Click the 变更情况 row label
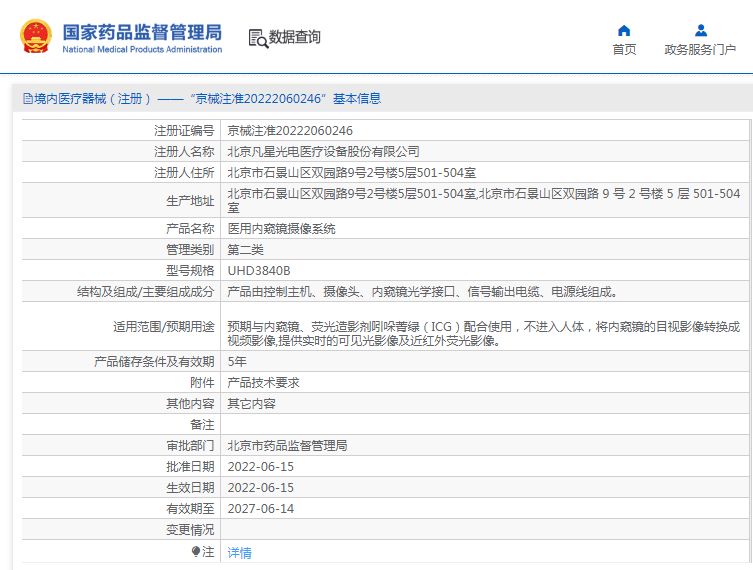 click(x=190, y=530)
